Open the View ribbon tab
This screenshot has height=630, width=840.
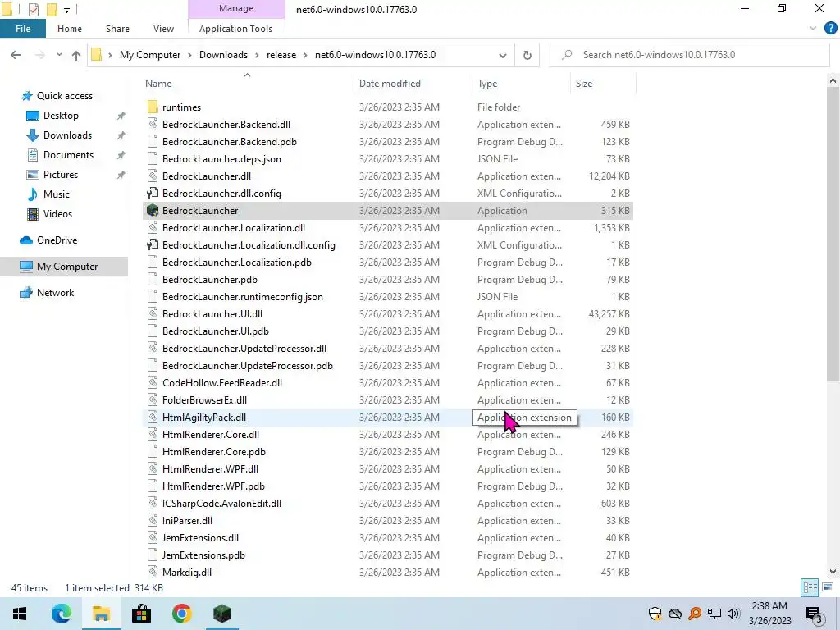tap(163, 29)
